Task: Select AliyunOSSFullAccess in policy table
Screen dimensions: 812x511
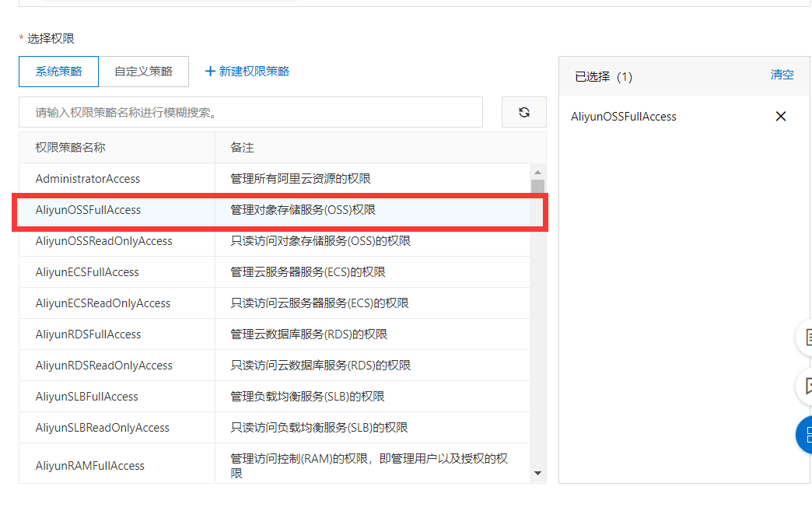Action: (x=275, y=210)
